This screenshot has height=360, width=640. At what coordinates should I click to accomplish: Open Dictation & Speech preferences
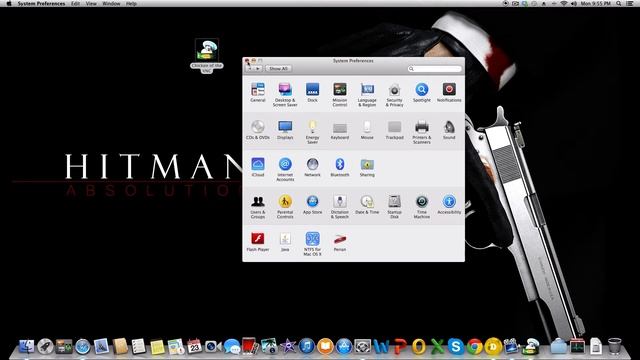340,207
